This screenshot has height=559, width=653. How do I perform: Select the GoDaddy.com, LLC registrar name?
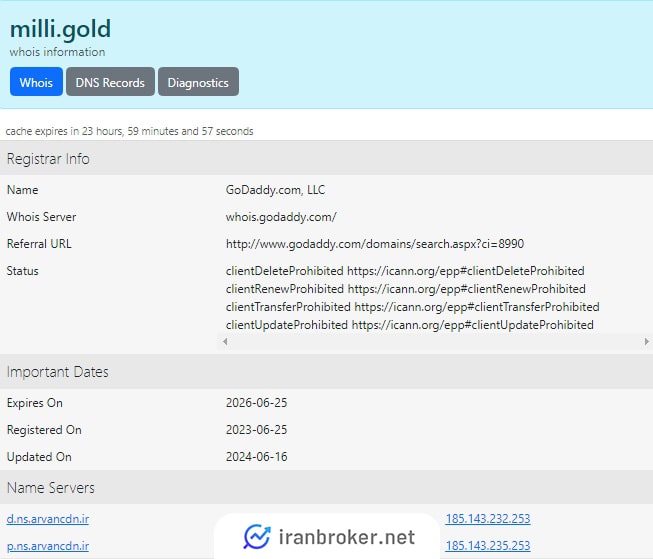click(275, 190)
